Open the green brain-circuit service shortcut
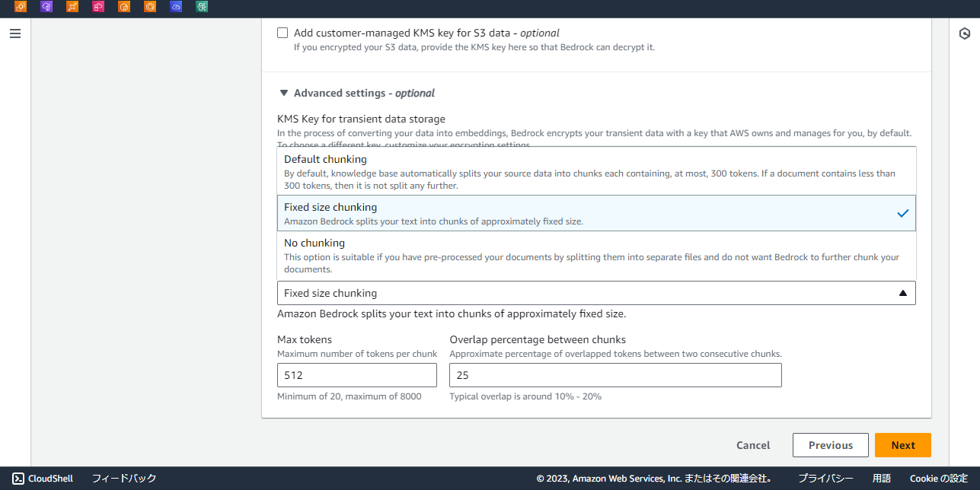Screen dimensions: 980x490 202,7
